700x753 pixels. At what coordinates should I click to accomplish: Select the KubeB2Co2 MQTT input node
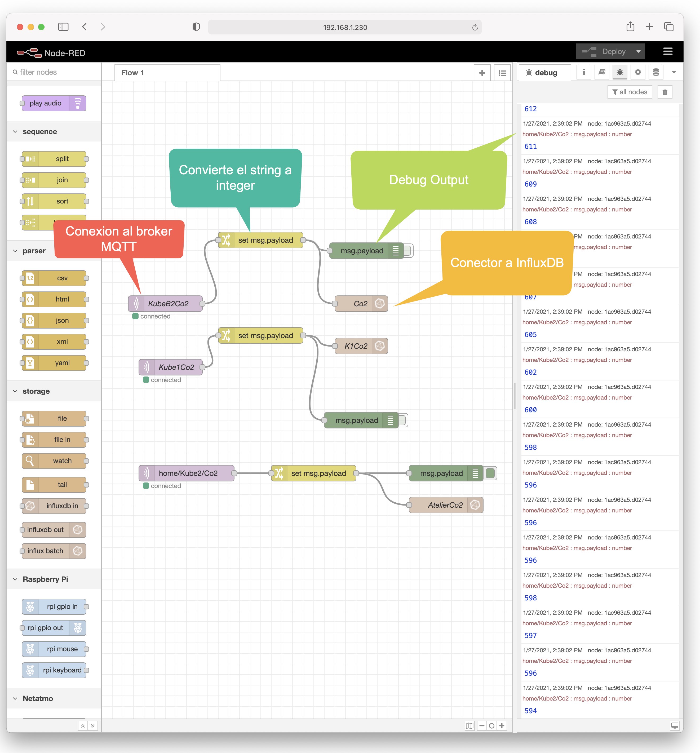(165, 304)
